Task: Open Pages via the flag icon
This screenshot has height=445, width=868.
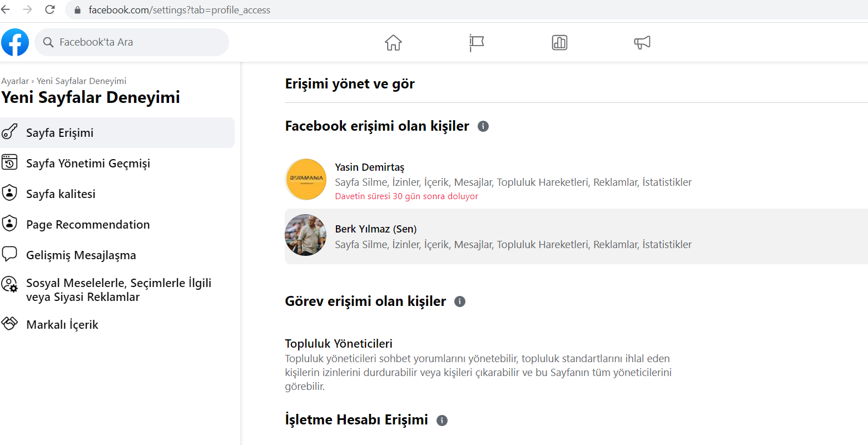Action: coord(477,42)
